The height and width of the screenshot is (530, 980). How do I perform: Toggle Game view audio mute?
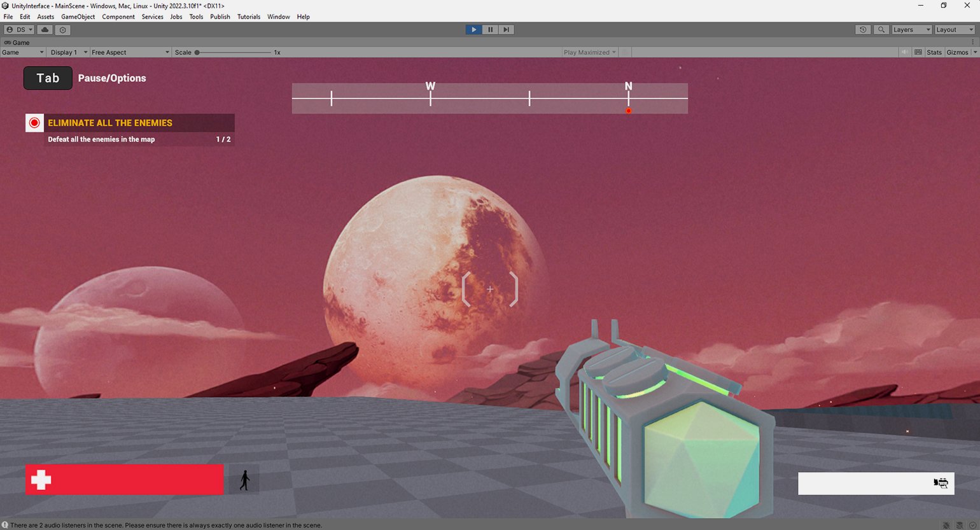coord(904,53)
